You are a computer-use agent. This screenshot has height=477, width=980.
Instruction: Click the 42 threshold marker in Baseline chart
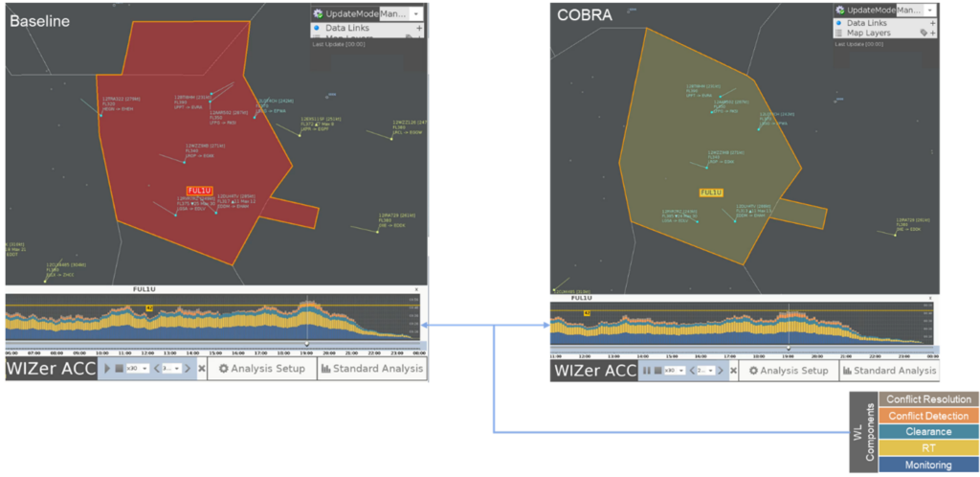(149, 308)
